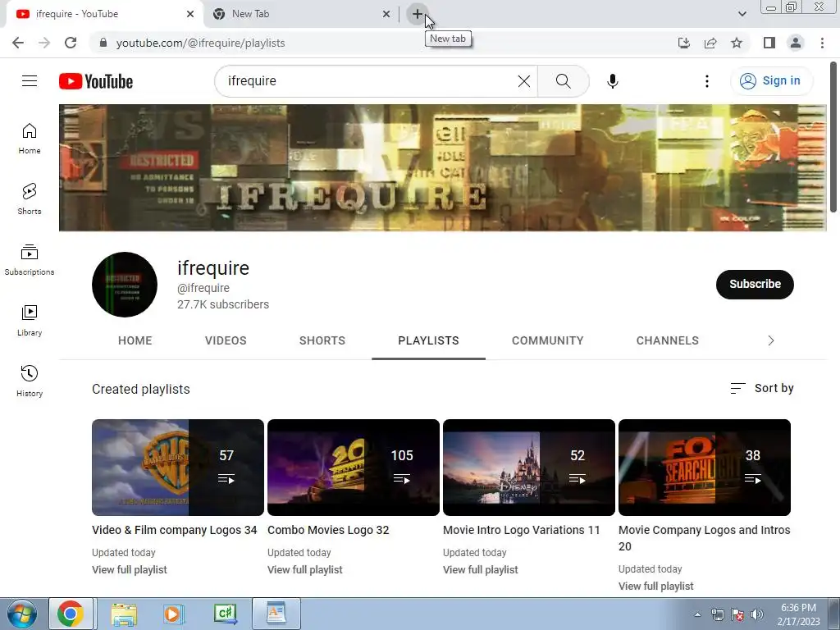Click the Video & Film company Logos 34 title
The height and width of the screenshot is (630, 840).
coord(175,531)
